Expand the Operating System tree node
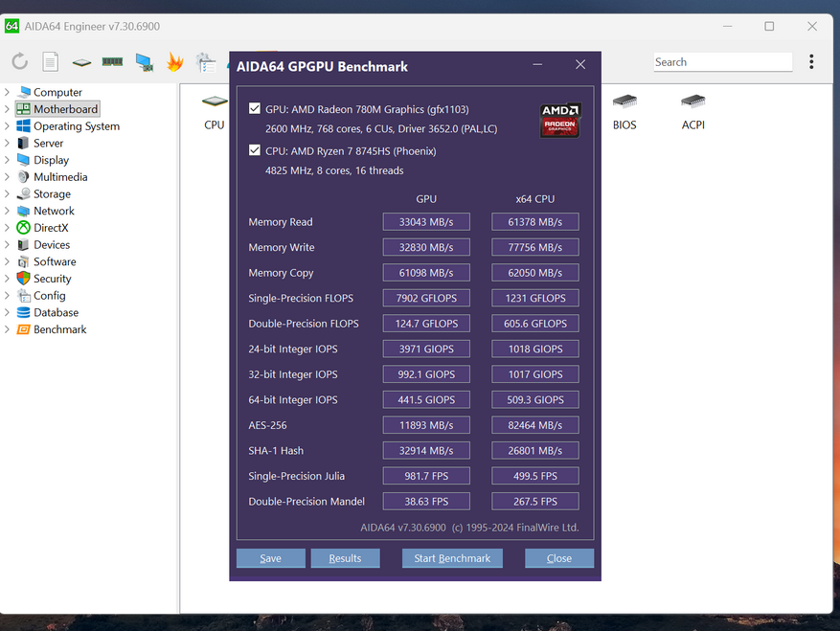This screenshot has width=840, height=631. point(7,125)
